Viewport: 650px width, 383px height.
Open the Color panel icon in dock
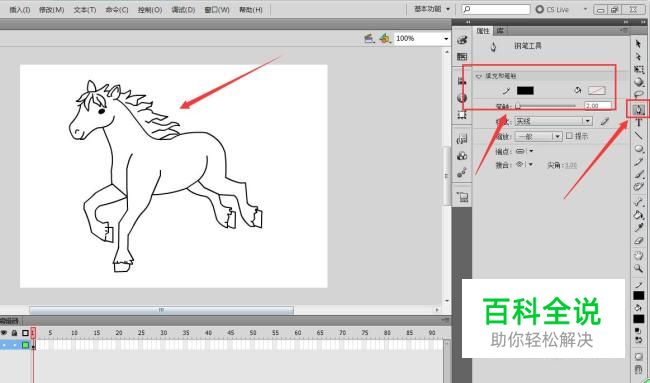pos(462,40)
